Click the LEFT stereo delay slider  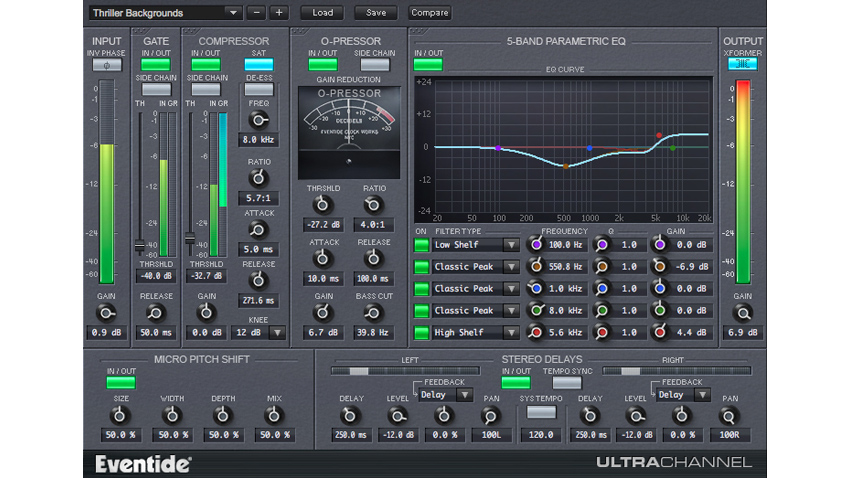405,371
